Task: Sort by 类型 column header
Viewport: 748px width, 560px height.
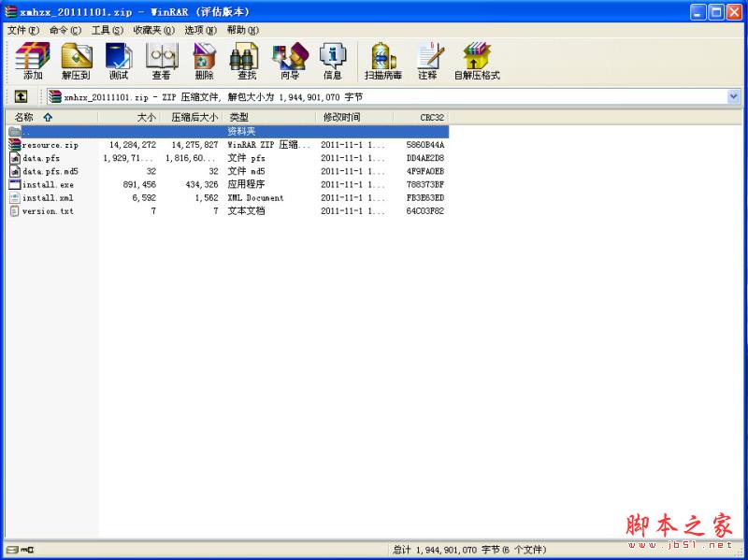Action: 269,118
